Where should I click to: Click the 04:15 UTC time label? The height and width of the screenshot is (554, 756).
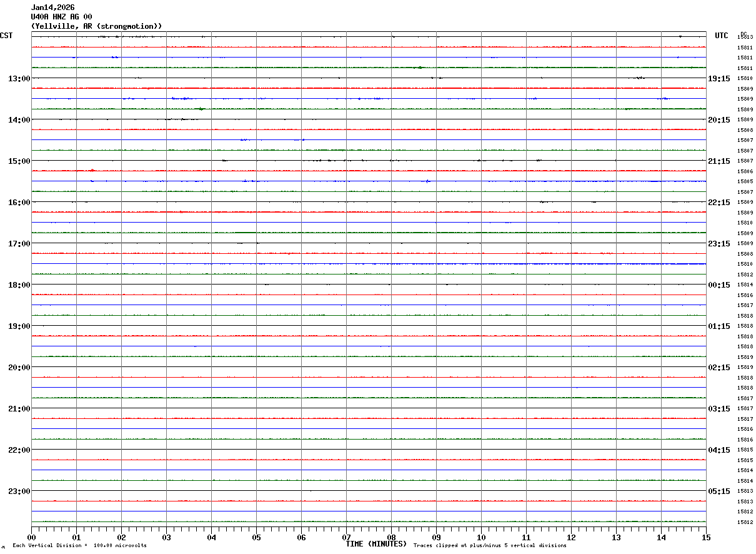[x=719, y=450]
